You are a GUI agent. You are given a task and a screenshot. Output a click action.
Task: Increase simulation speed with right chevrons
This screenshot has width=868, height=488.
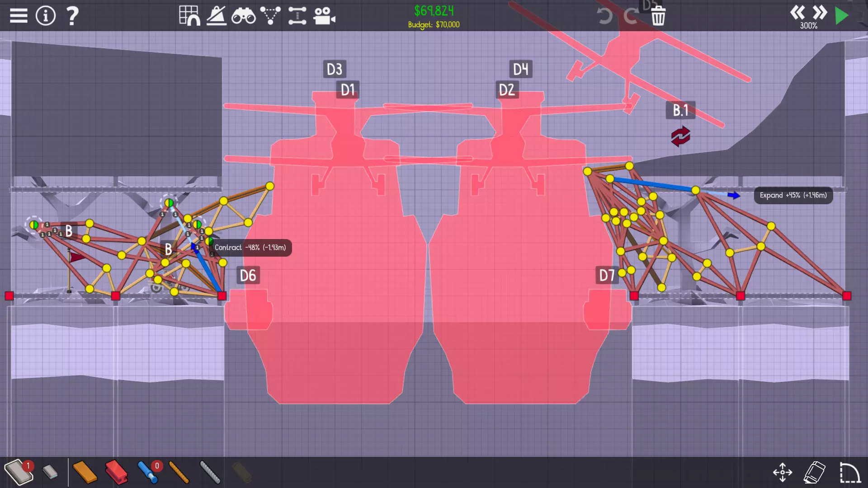click(820, 13)
